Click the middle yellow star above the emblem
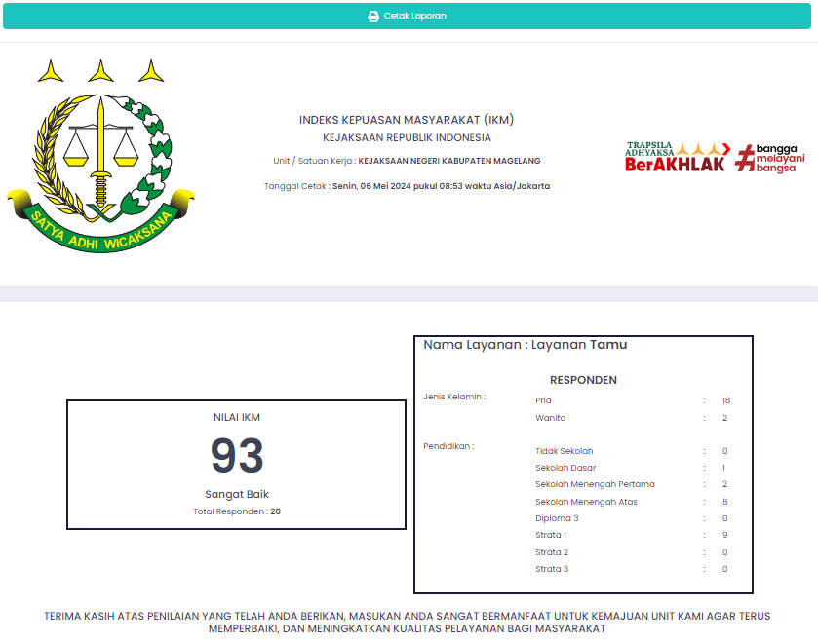818x644 pixels. coord(100,71)
